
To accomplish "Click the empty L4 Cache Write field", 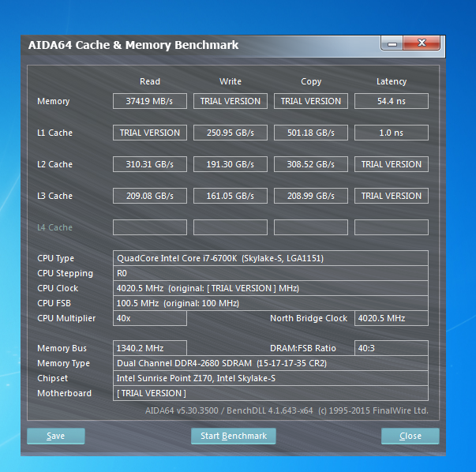I will click(231, 227).
